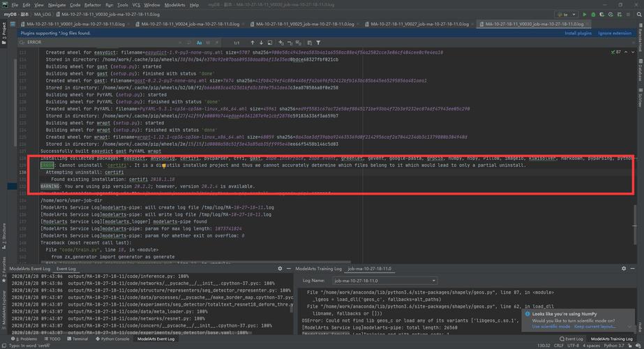Open the Help menu

click(x=194, y=5)
